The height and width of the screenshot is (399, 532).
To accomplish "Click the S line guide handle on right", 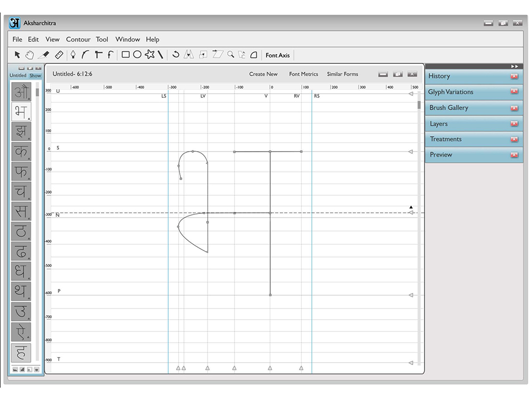I will 411,152.
